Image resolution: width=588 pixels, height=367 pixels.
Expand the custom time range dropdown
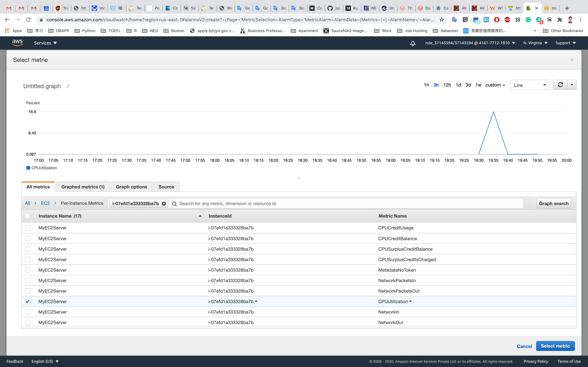[x=495, y=85]
